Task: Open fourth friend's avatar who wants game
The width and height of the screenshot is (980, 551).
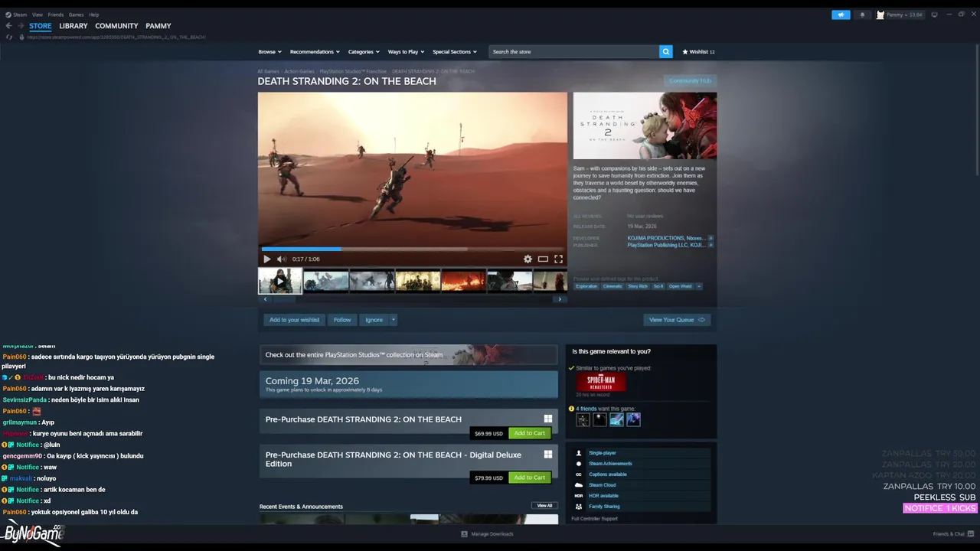Action: point(633,419)
